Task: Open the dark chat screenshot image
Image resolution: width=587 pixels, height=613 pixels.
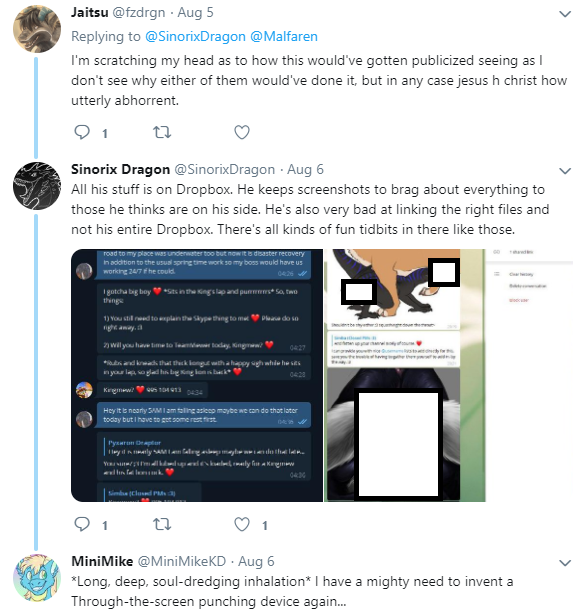Action: (x=197, y=375)
